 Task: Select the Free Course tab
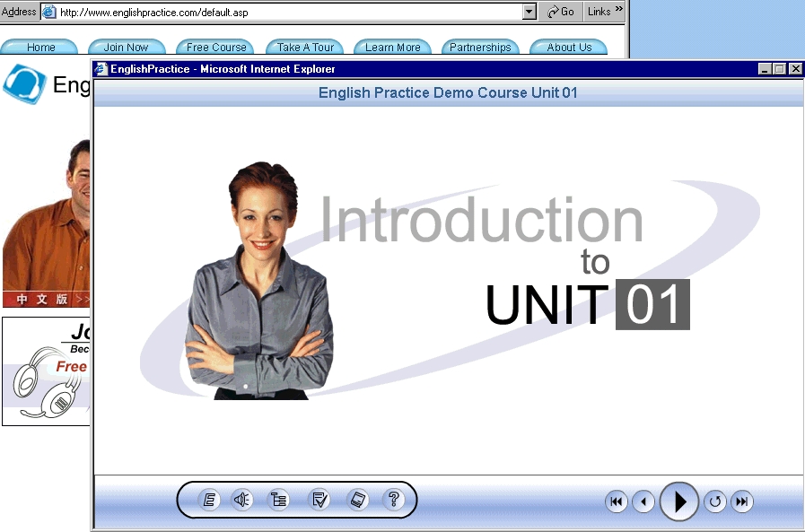[216, 48]
